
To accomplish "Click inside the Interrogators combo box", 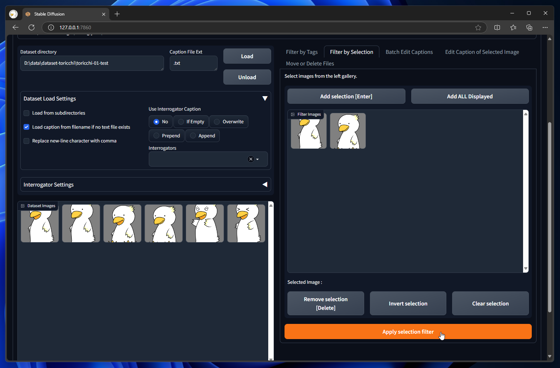I will 208,159.
